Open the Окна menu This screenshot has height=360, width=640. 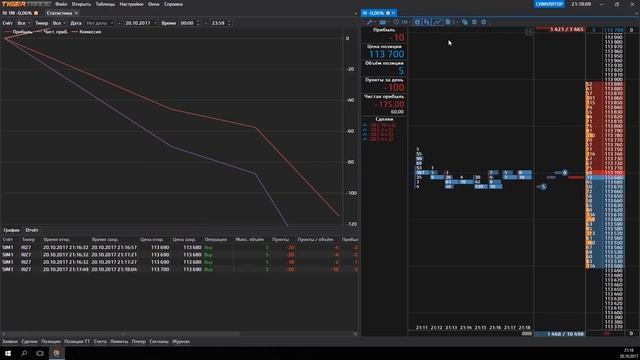click(153, 4)
